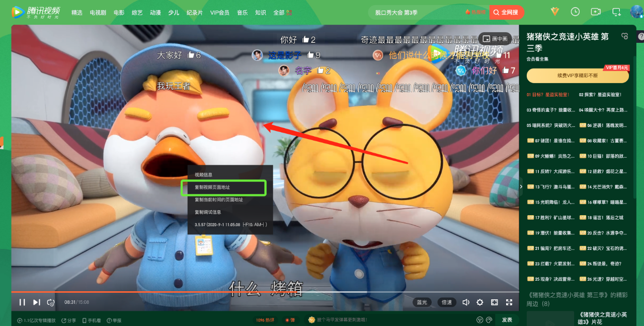Mute the video volume speaker icon
Screen dimensions: 644x326
pos(466,302)
